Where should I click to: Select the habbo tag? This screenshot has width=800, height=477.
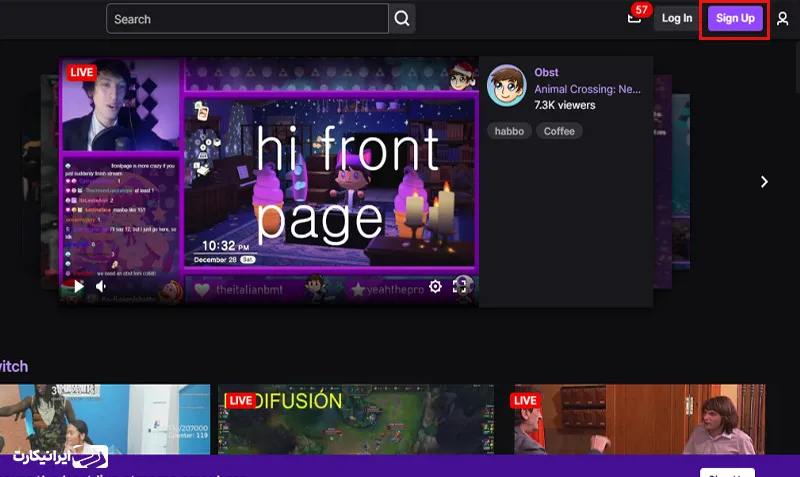click(x=509, y=131)
